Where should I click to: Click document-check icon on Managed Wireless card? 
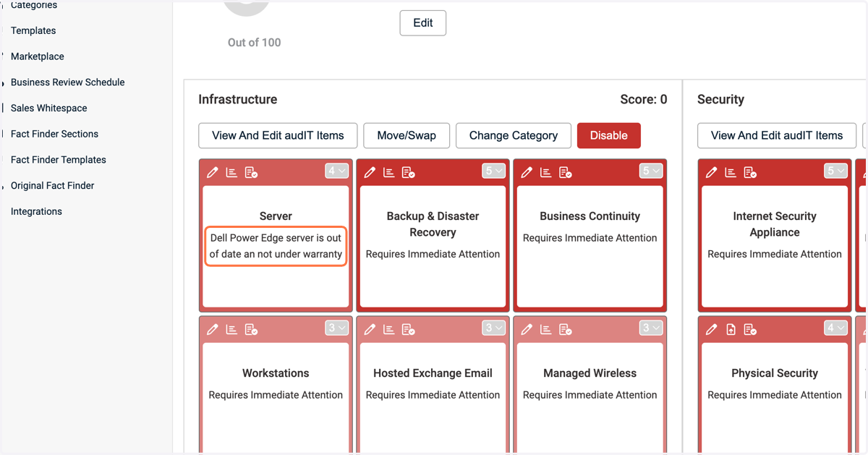565,329
